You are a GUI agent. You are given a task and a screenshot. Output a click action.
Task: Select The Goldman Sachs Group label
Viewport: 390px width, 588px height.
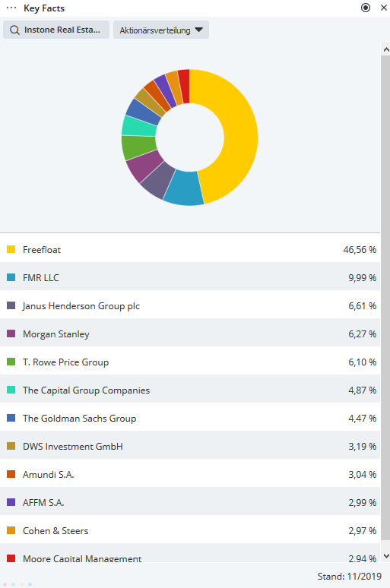tap(80, 419)
